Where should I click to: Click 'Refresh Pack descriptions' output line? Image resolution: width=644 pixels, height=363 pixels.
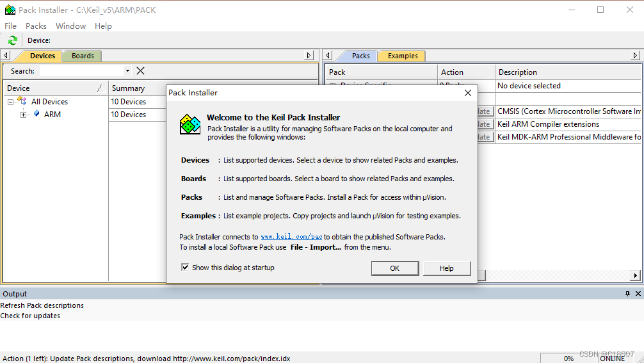point(42,305)
